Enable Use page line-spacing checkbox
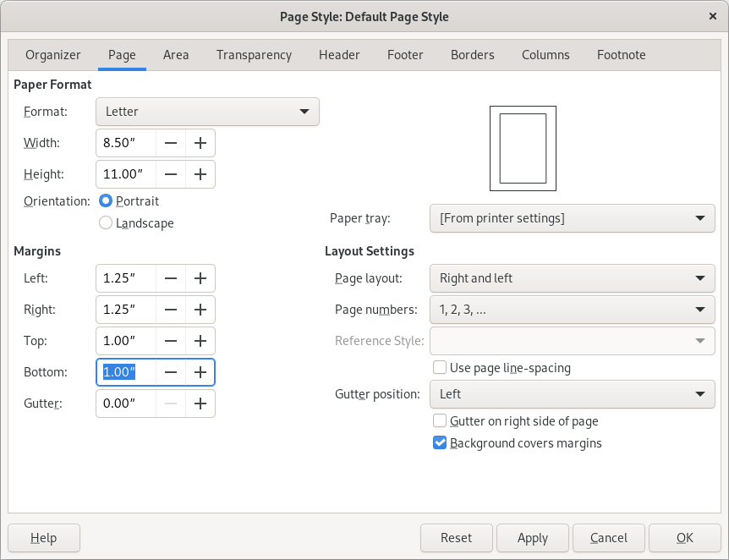729x560 pixels. pos(440,368)
